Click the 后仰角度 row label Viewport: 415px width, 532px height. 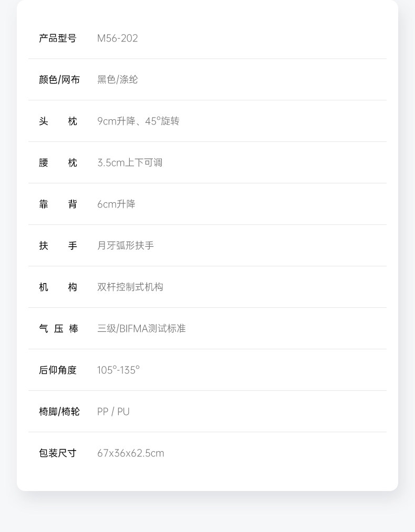click(58, 370)
